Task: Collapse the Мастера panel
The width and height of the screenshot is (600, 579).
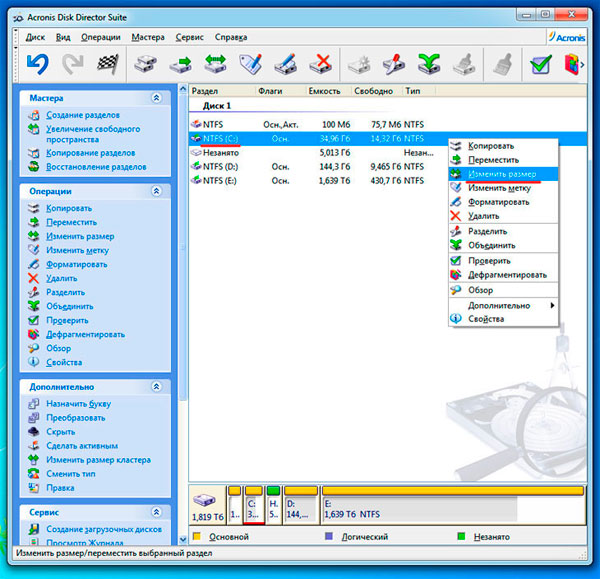Action: (156, 98)
